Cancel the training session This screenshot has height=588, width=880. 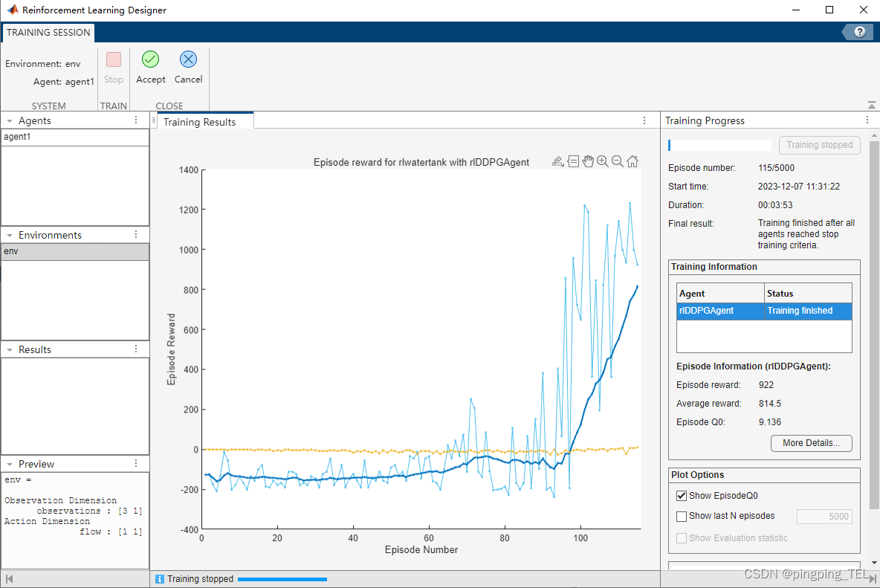point(188,68)
